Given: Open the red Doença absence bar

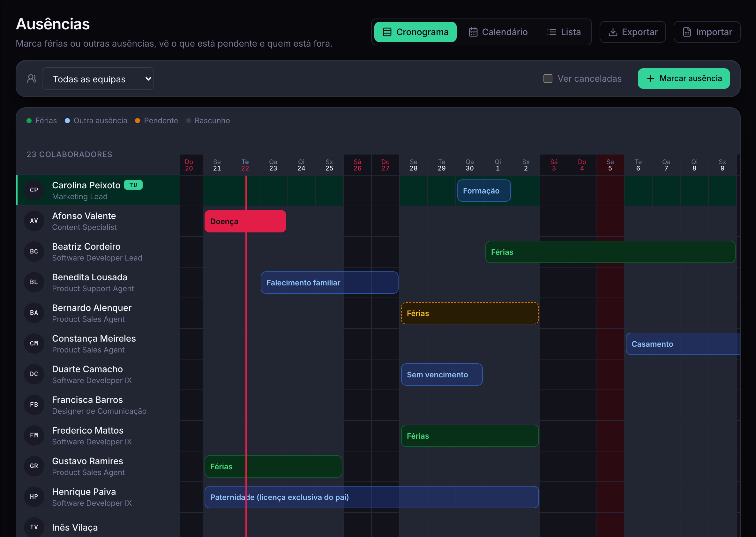Looking at the screenshot, I should pos(245,221).
